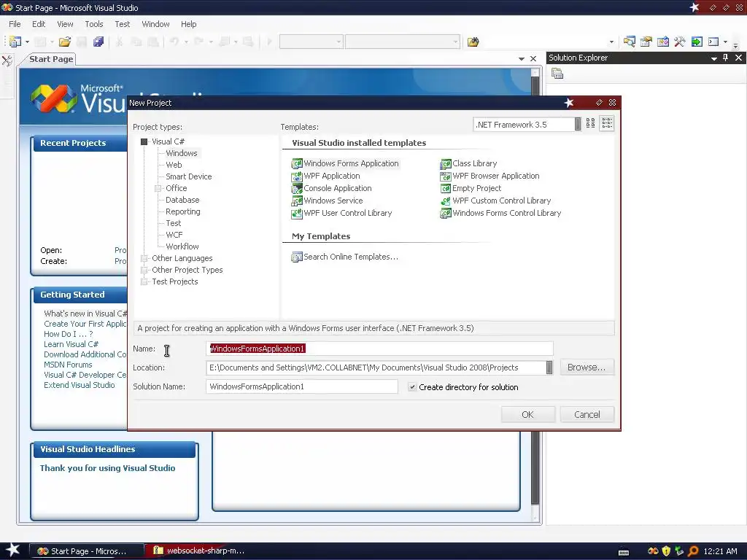747x560 pixels.
Task: Toggle Solution Explorer auto-hide pin
Action: [726, 58]
